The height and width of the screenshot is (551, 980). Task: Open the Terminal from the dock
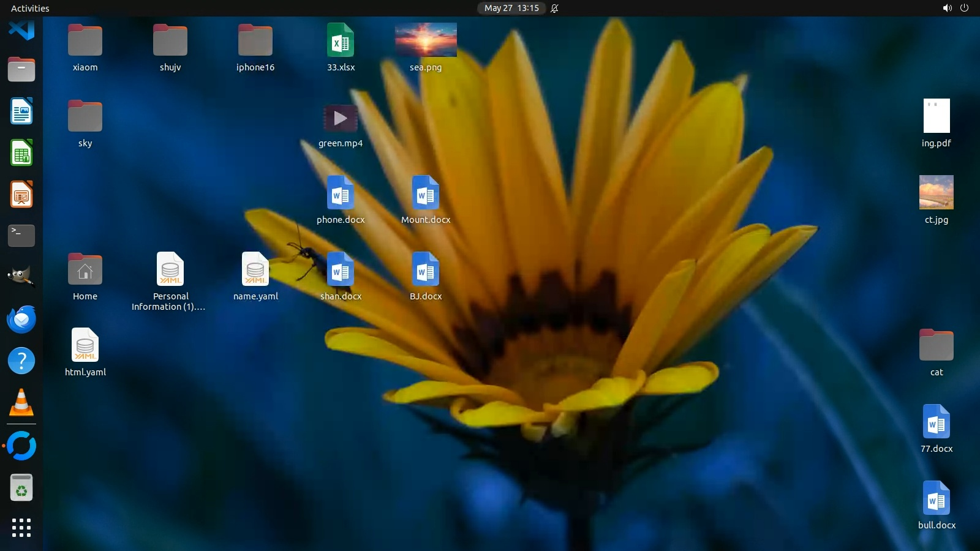click(x=21, y=236)
